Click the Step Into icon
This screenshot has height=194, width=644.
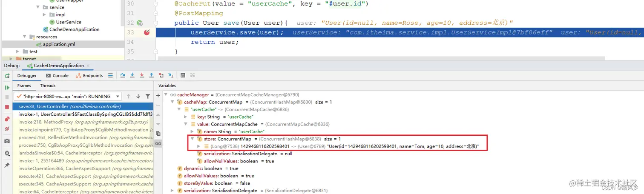tap(132, 75)
